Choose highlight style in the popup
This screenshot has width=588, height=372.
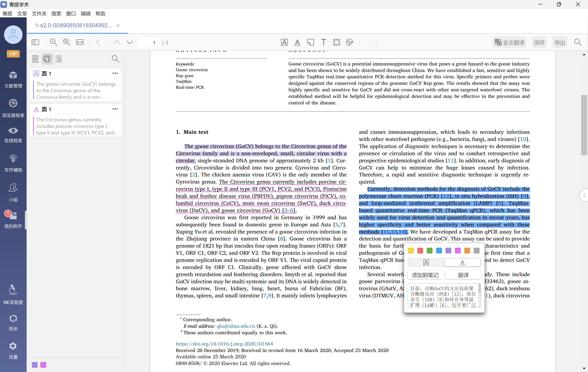click(x=426, y=262)
